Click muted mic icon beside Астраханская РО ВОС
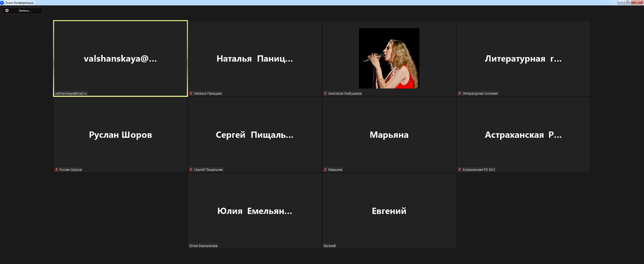The width and height of the screenshot is (644, 264). [x=460, y=170]
